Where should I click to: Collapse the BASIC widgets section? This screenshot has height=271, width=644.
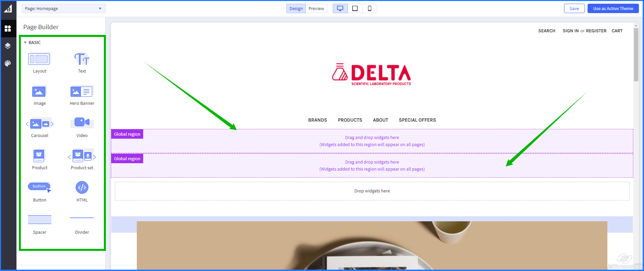click(x=25, y=43)
